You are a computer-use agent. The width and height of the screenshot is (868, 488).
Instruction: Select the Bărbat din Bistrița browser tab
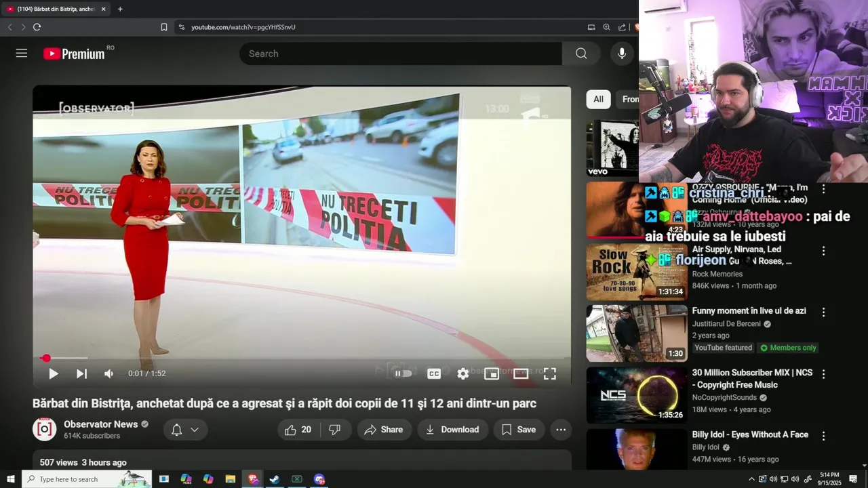[56, 9]
